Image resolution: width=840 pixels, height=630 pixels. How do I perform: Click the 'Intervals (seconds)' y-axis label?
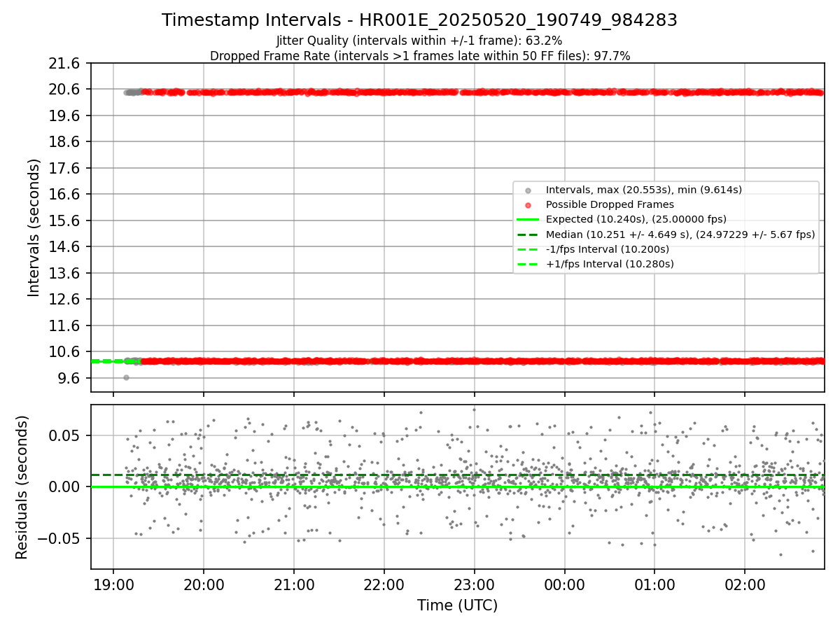tap(34, 227)
